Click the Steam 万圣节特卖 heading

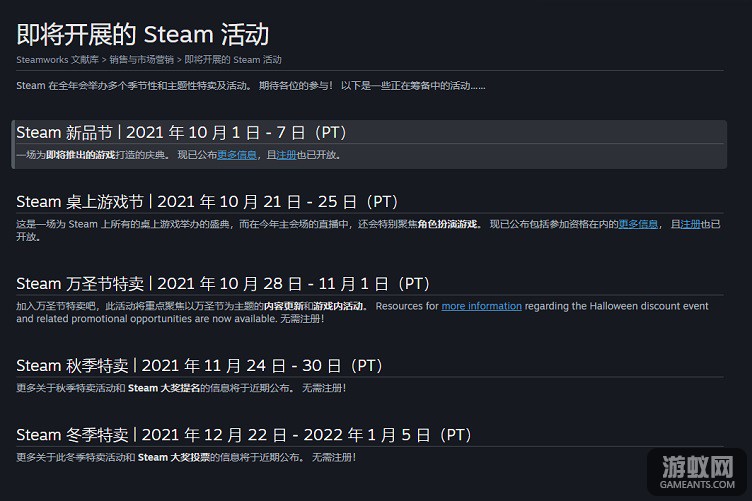pos(223,283)
